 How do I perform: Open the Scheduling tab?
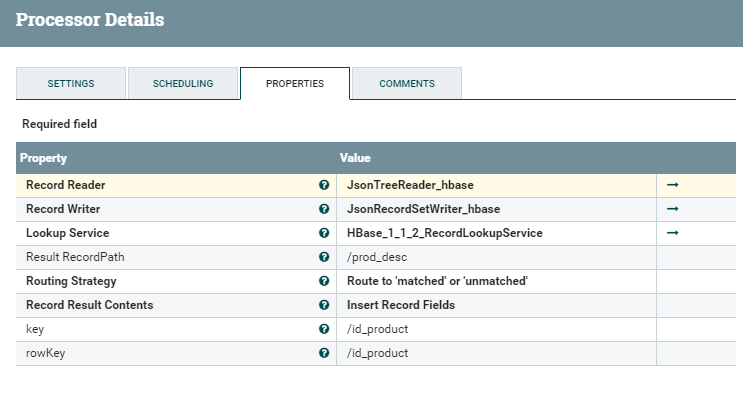[x=183, y=84]
